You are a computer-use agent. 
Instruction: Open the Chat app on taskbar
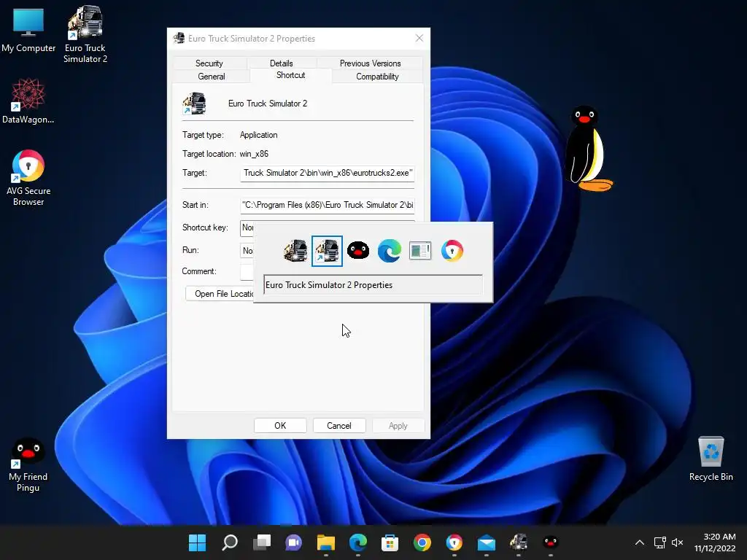click(x=293, y=542)
